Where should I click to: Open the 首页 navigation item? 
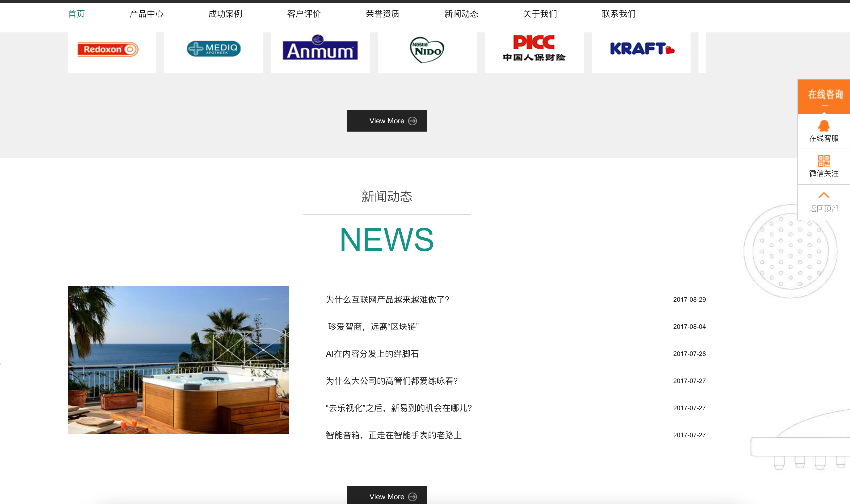[x=76, y=14]
